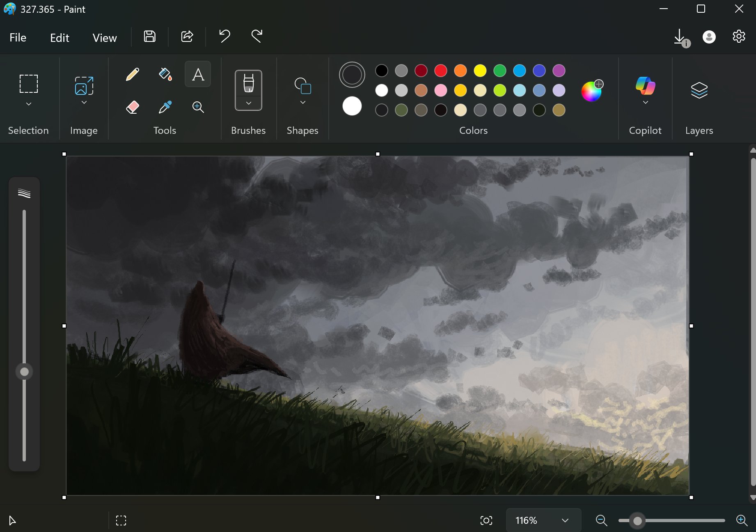Select the olive green custom color swatch

pyautogui.click(x=401, y=110)
